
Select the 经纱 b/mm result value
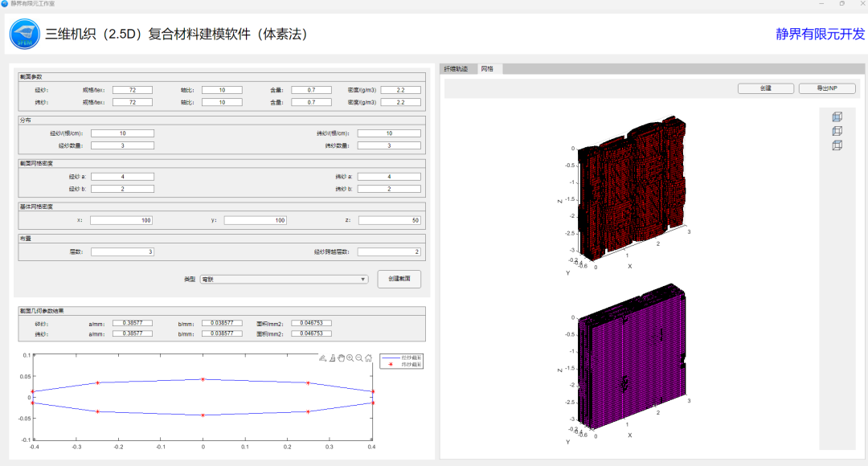[x=222, y=323]
